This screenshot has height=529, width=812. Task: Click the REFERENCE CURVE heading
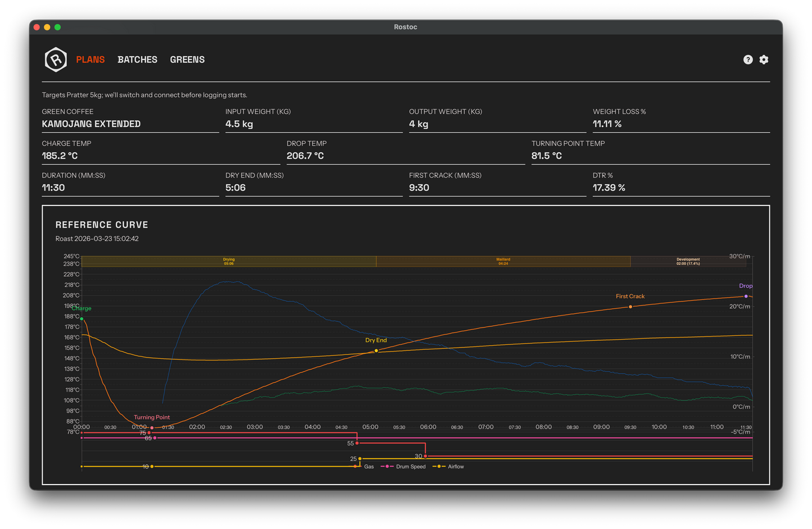point(102,225)
